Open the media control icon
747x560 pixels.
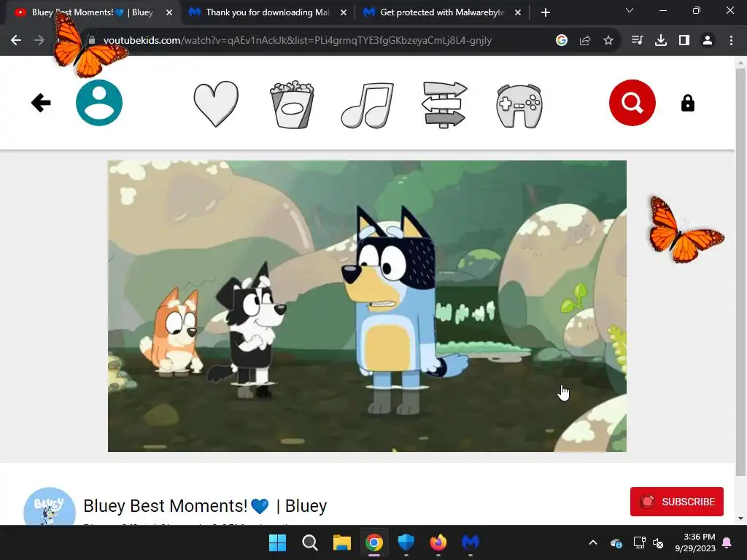pyautogui.click(x=637, y=41)
